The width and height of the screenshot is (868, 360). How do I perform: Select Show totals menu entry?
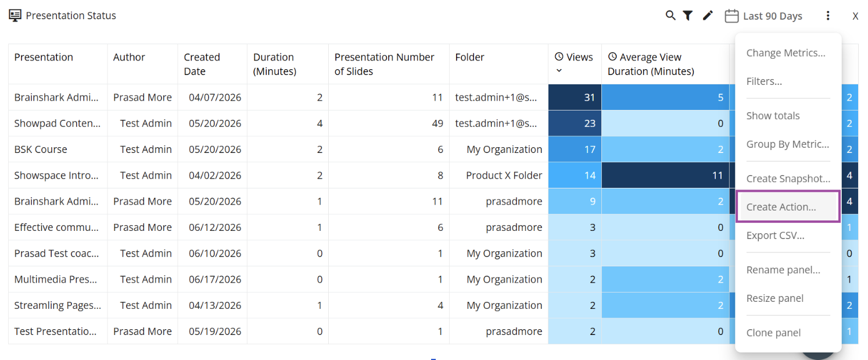tap(773, 116)
